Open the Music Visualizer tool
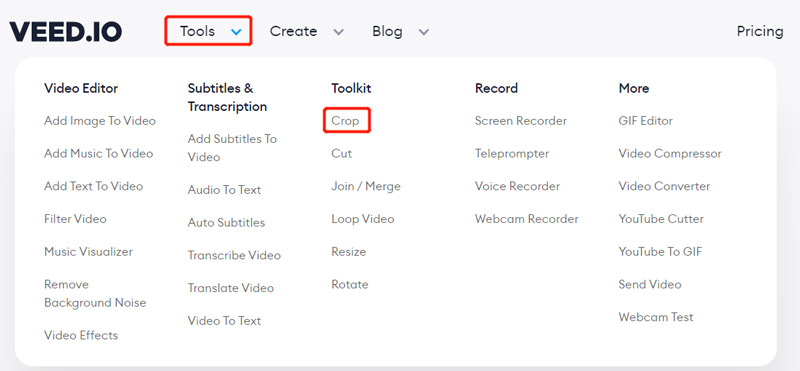This screenshot has height=371, width=800. tap(88, 252)
